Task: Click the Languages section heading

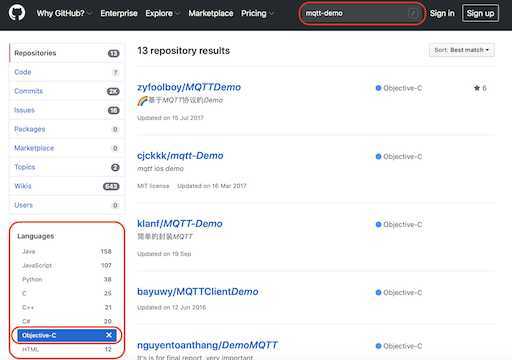Action: click(x=36, y=236)
